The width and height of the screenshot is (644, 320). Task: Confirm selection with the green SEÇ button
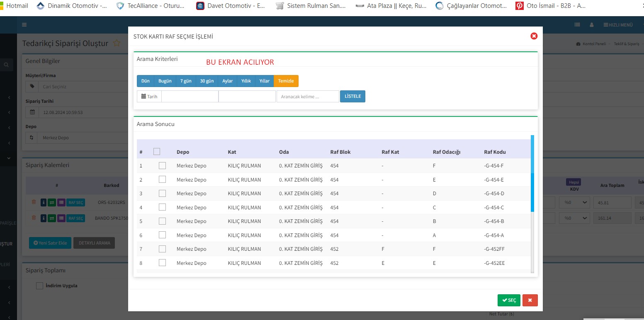(509, 300)
